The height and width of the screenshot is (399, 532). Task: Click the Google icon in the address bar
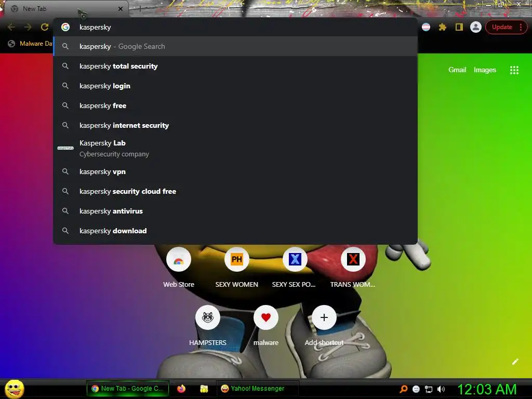[x=65, y=27]
